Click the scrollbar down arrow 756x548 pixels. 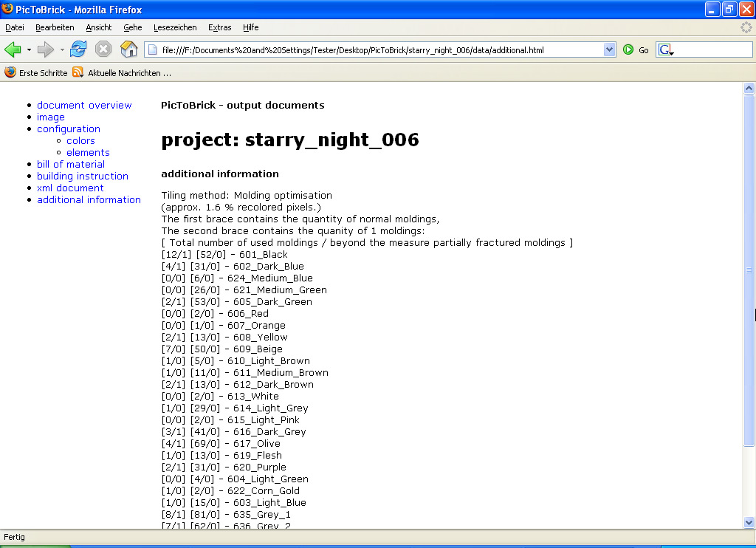(749, 522)
